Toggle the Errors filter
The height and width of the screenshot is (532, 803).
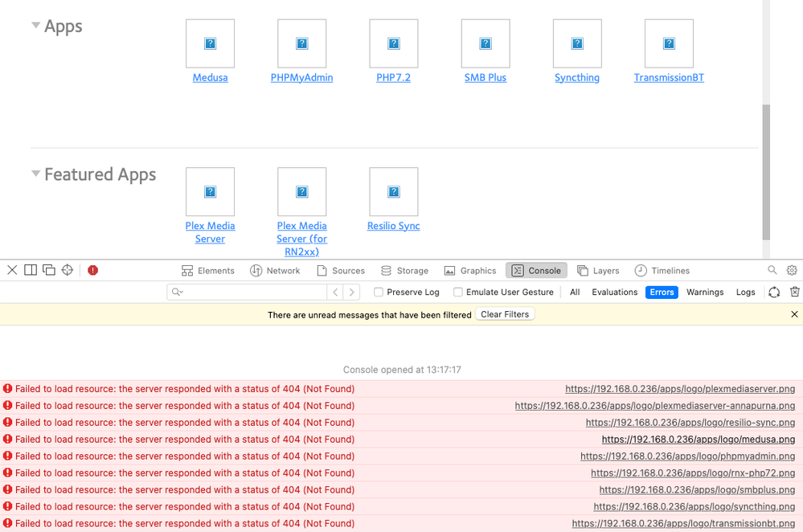coord(662,292)
